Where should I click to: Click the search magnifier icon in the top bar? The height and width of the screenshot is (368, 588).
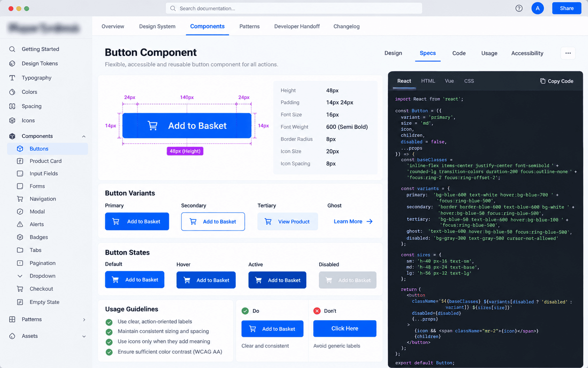173,8
